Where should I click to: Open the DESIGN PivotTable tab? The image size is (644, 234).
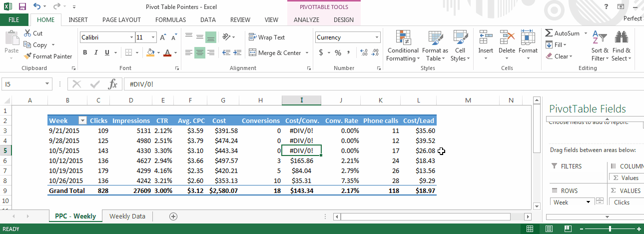pos(344,20)
